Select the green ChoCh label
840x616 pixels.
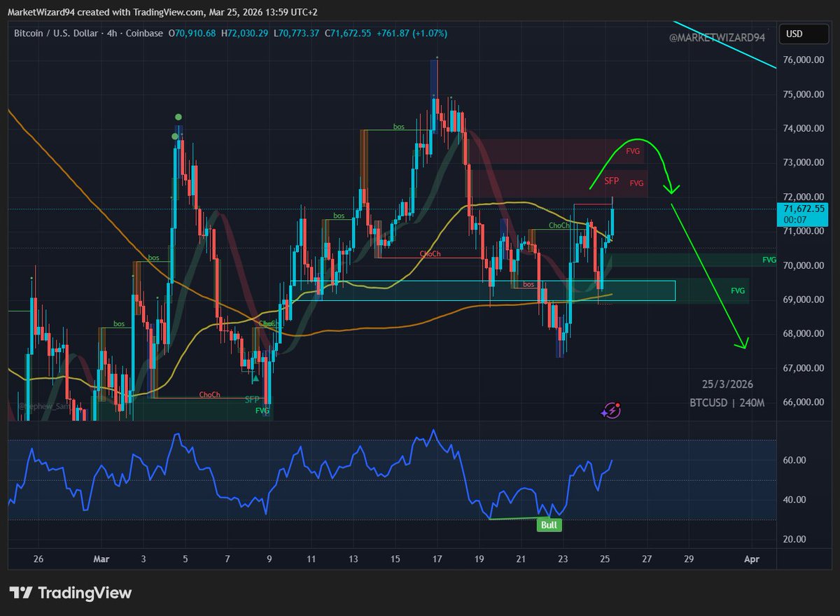(x=559, y=225)
